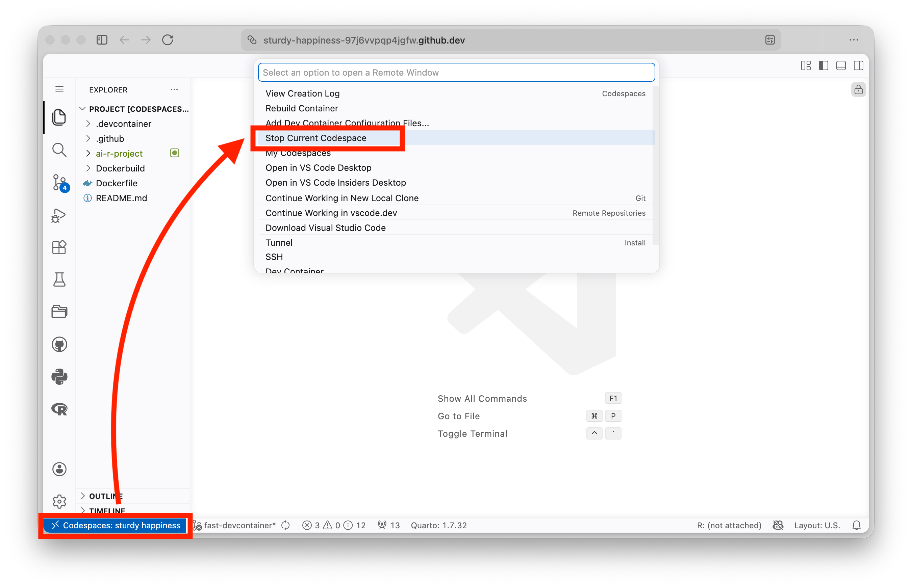Image resolution: width=912 pixels, height=588 pixels.
Task: Expand the .devcontainer folder
Action: [133, 124]
